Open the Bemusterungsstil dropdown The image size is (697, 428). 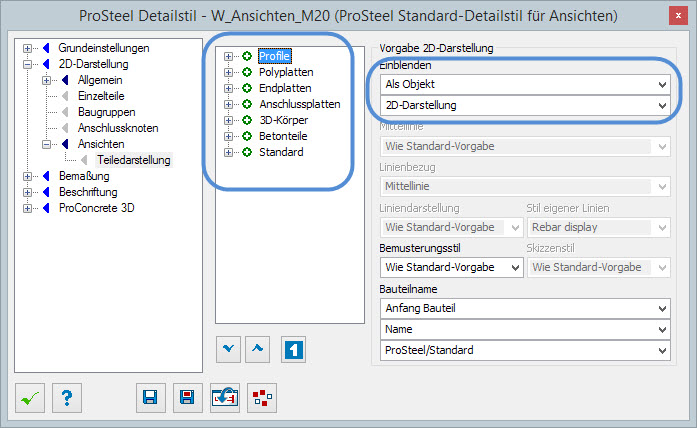452,268
